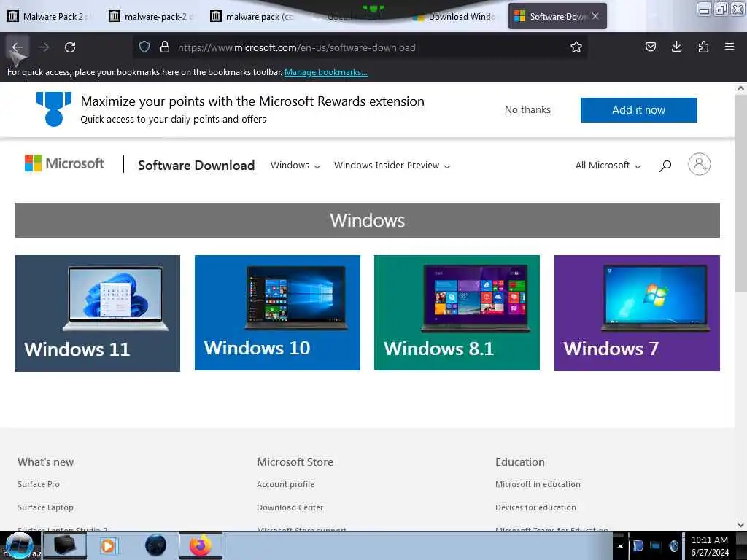Open the Save to Pocket icon
747x560 pixels.
click(x=650, y=47)
